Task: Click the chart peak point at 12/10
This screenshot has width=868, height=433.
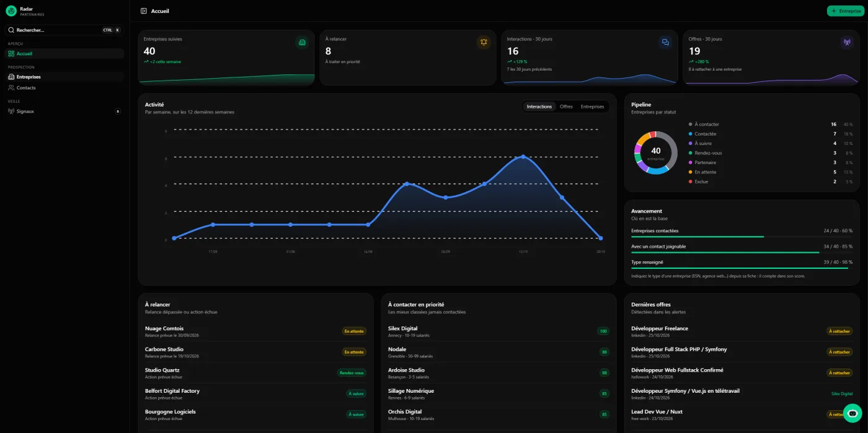Action: [523, 157]
